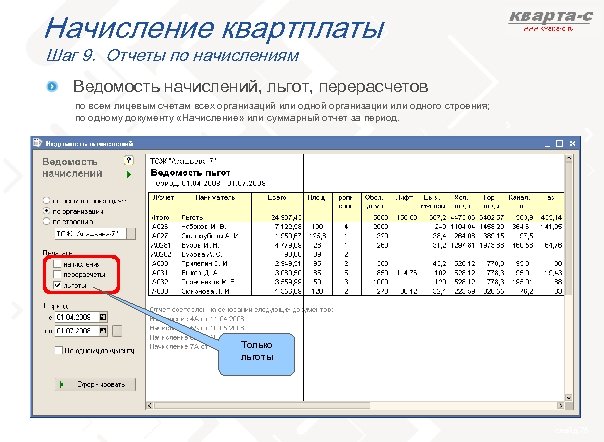
Task: Click the horizontal scrollbar left arrow
Action: 150,405
